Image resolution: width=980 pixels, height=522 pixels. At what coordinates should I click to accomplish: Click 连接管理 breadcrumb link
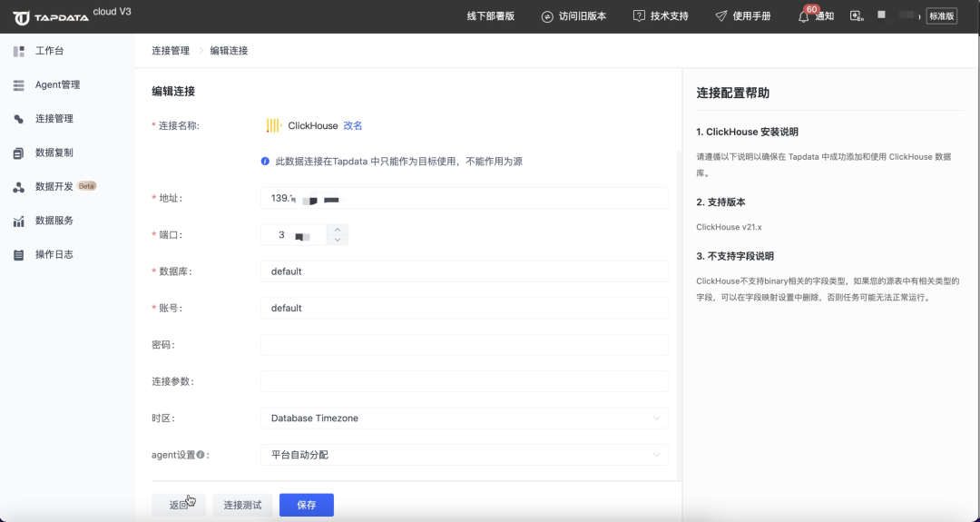pyautogui.click(x=171, y=51)
